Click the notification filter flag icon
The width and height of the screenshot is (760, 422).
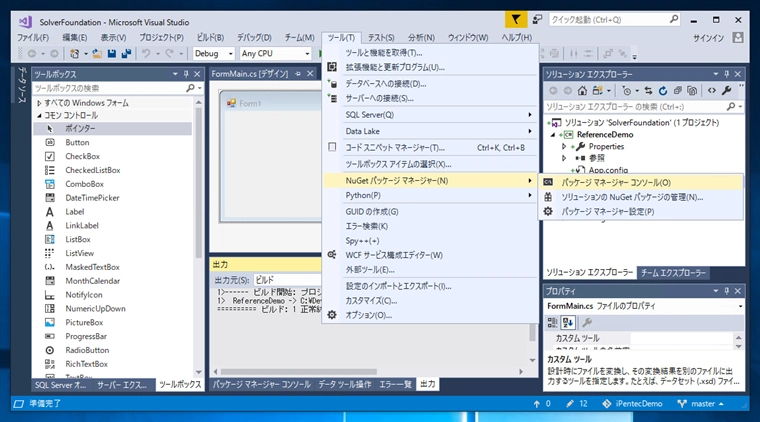pyautogui.click(x=516, y=20)
